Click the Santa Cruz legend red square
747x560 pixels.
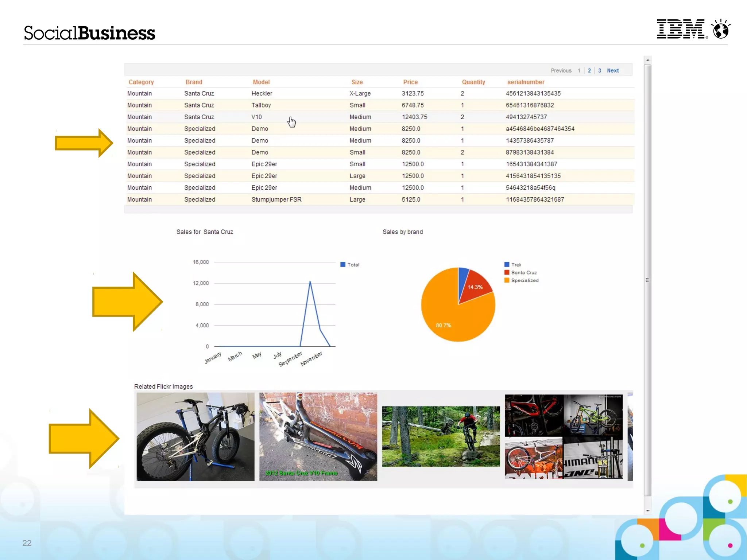tap(507, 273)
